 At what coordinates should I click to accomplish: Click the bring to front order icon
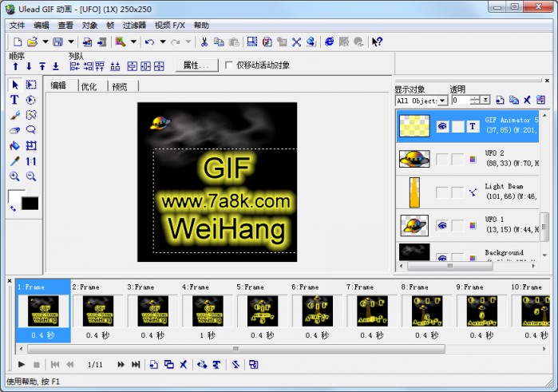tap(42, 66)
